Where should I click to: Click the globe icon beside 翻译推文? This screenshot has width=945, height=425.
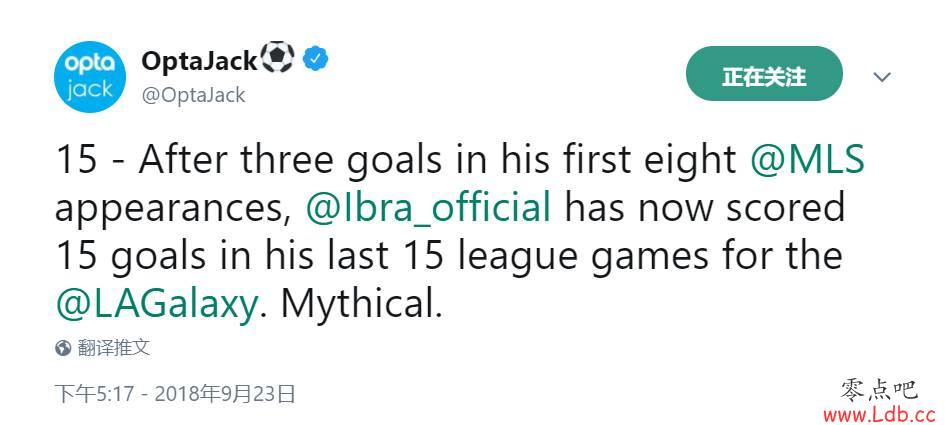[63, 348]
